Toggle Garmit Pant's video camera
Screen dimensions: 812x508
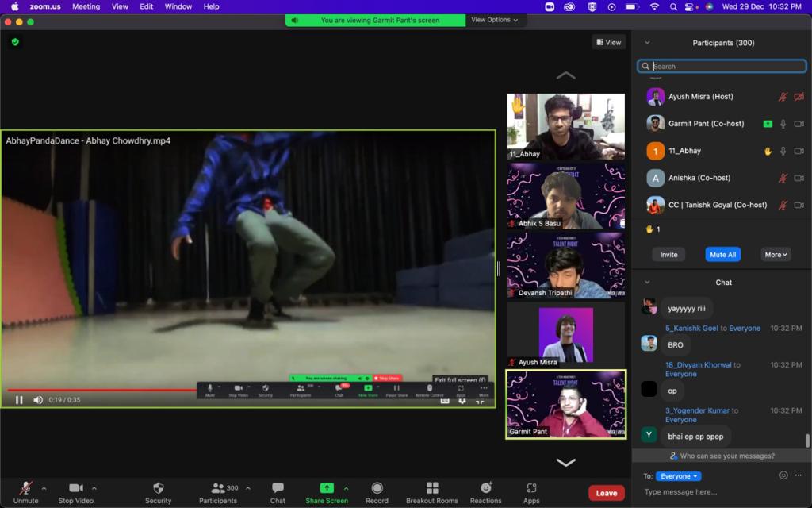point(799,124)
